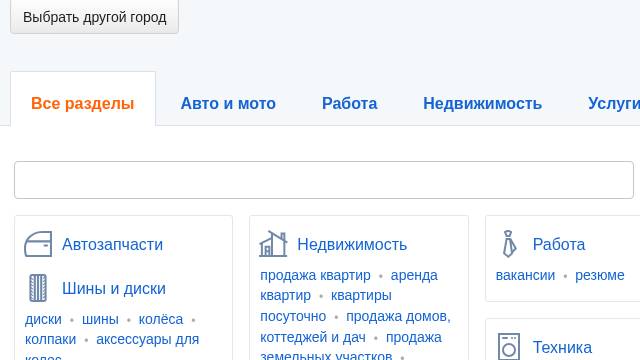Follow the резюме link
Image resolution: width=640 pixels, height=360 pixels.
(600, 276)
